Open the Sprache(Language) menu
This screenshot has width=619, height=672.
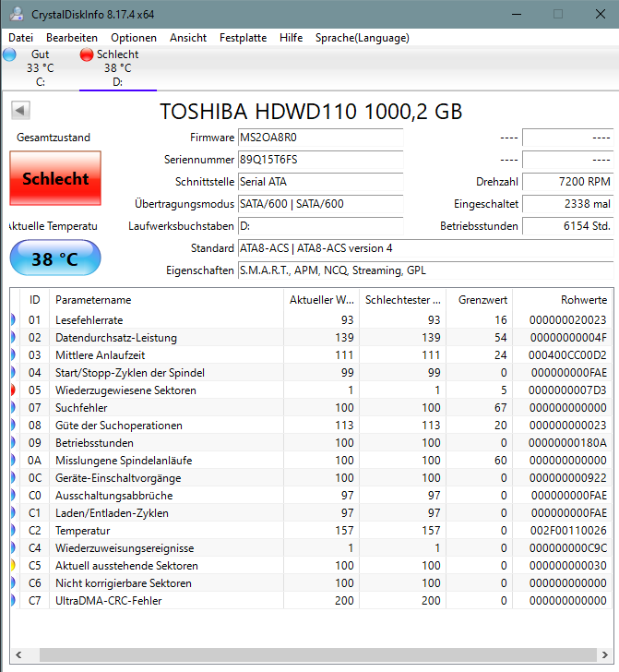[x=363, y=38]
